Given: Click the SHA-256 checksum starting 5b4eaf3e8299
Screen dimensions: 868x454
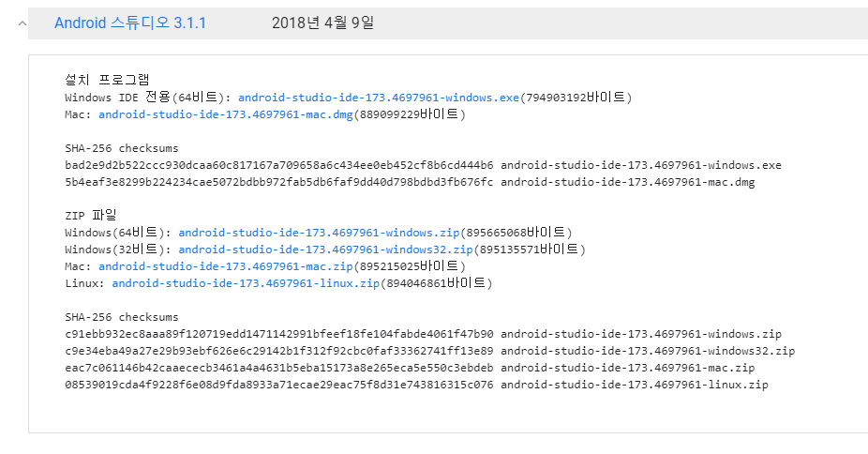Looking at the screenshot, I should pyautogui.click(x=279, y=182).
